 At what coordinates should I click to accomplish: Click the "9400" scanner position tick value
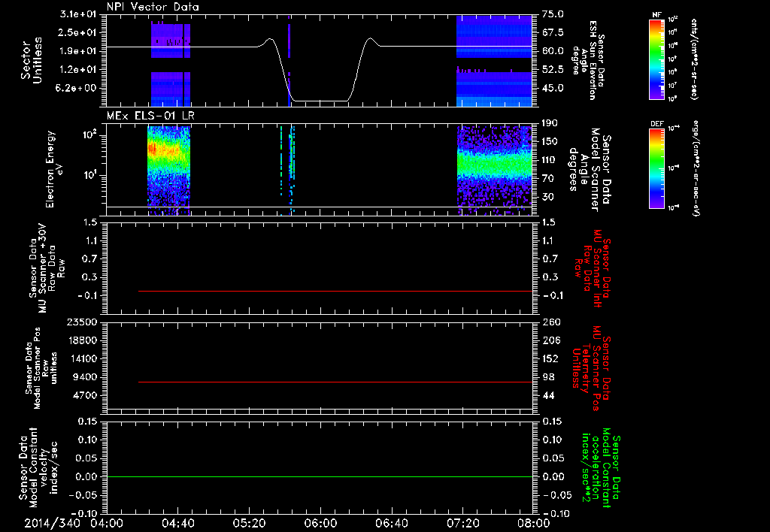tap(84, 377)
